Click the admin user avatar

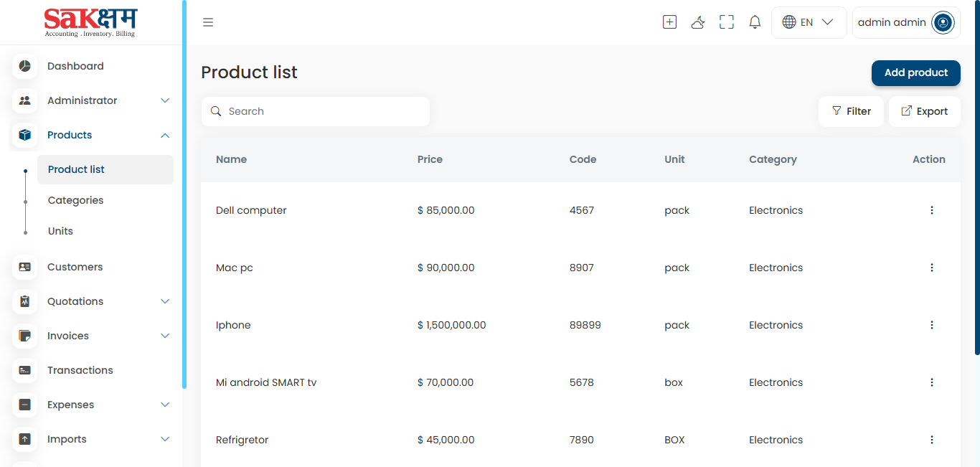point(943,22)
